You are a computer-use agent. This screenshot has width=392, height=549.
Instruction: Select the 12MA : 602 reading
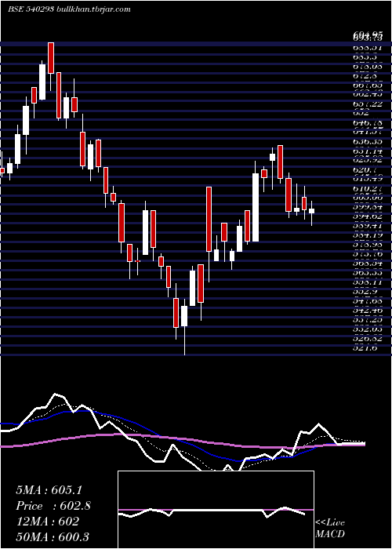pyautogui.click(x=47, y=522)
